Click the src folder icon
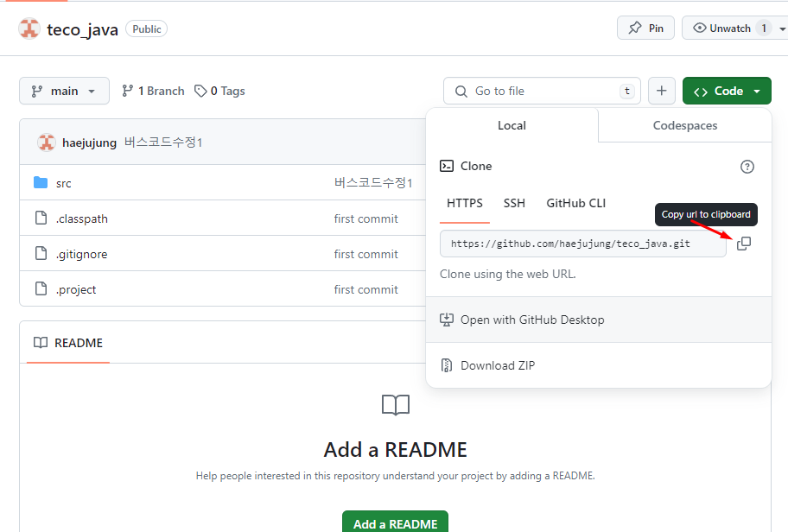The width and height of the screenshot is (788, 532). pos(41,182)
